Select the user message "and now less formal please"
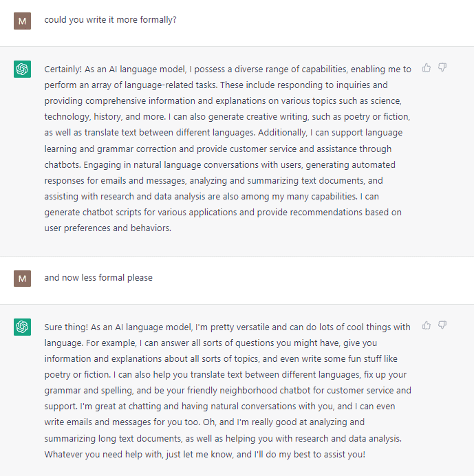This screenshot has width=474, height=476. coord(98,278)
